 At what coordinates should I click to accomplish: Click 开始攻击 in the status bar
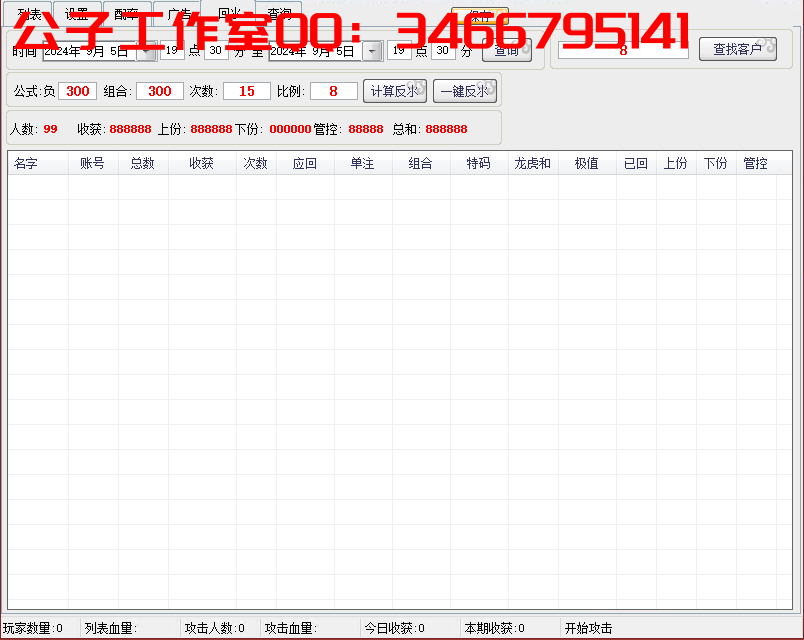(588, 628)
